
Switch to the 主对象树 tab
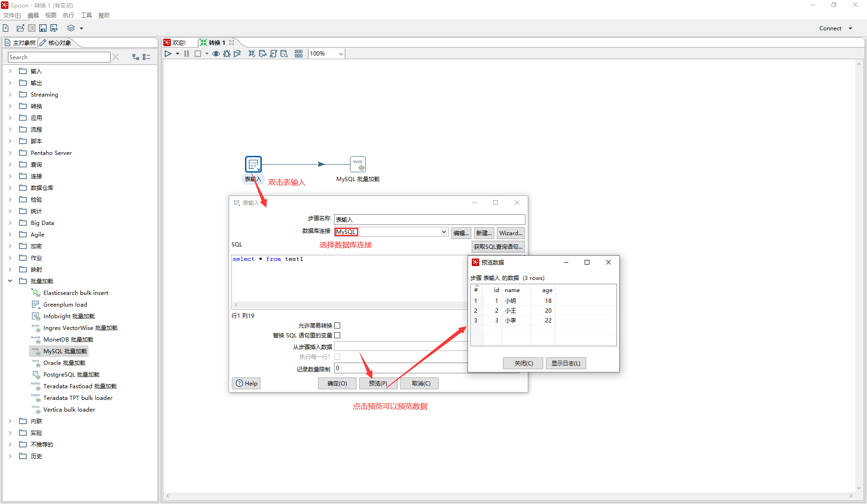(x=20, y=43)
